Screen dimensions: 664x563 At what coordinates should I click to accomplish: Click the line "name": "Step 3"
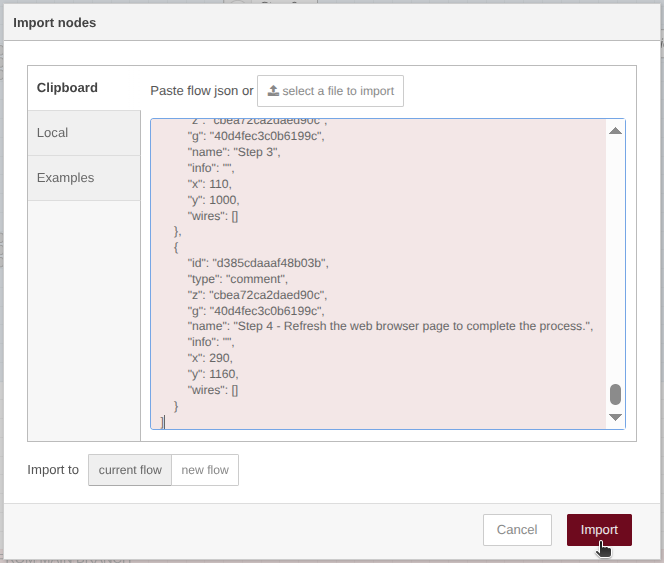pos(234,152)
